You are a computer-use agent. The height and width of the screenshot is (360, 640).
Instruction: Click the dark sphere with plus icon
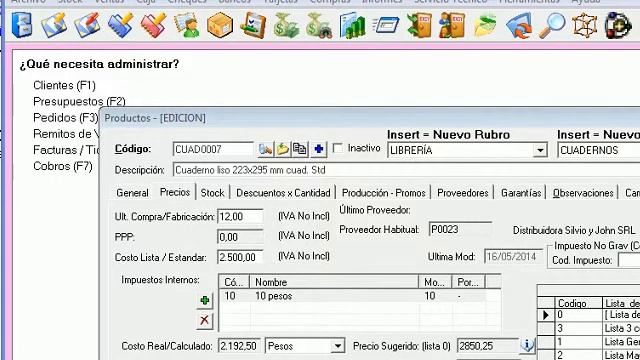point(618,25)
